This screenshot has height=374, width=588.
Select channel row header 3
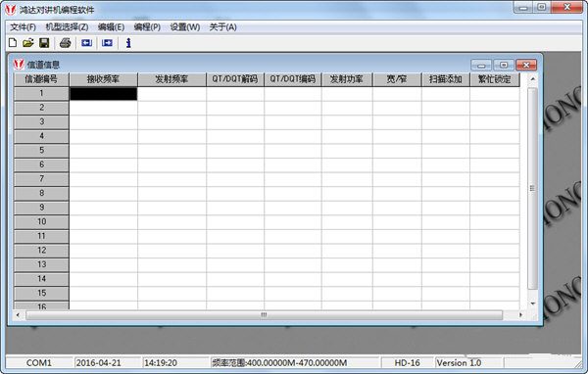click(41, 121)
